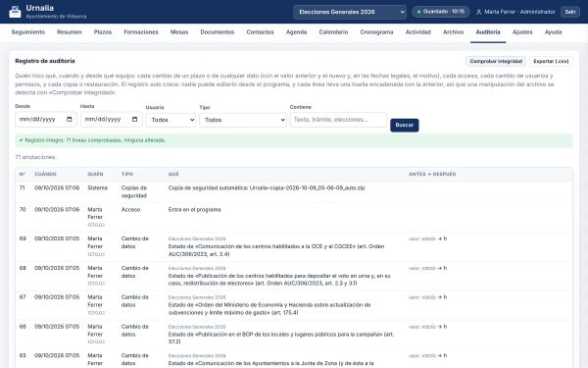Click the Nº column header
This screenshot has height=368, width=588.
coord(23,175)
